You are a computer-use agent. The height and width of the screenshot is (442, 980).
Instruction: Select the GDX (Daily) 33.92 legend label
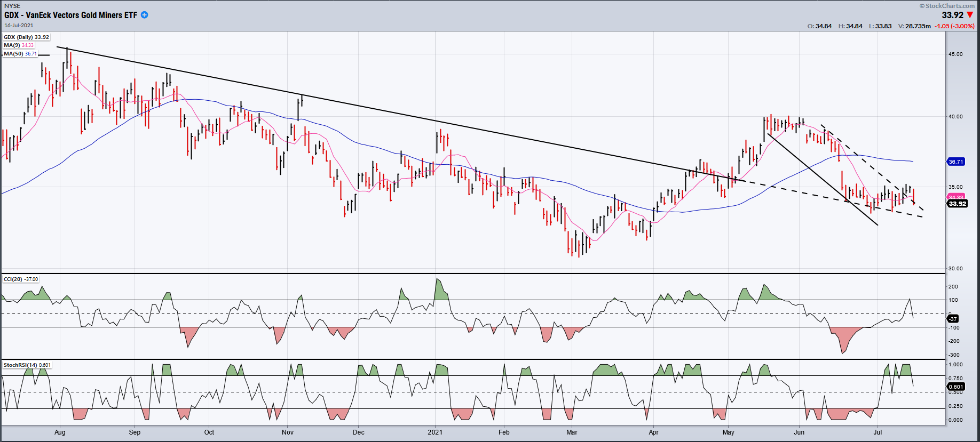(26, 37)
